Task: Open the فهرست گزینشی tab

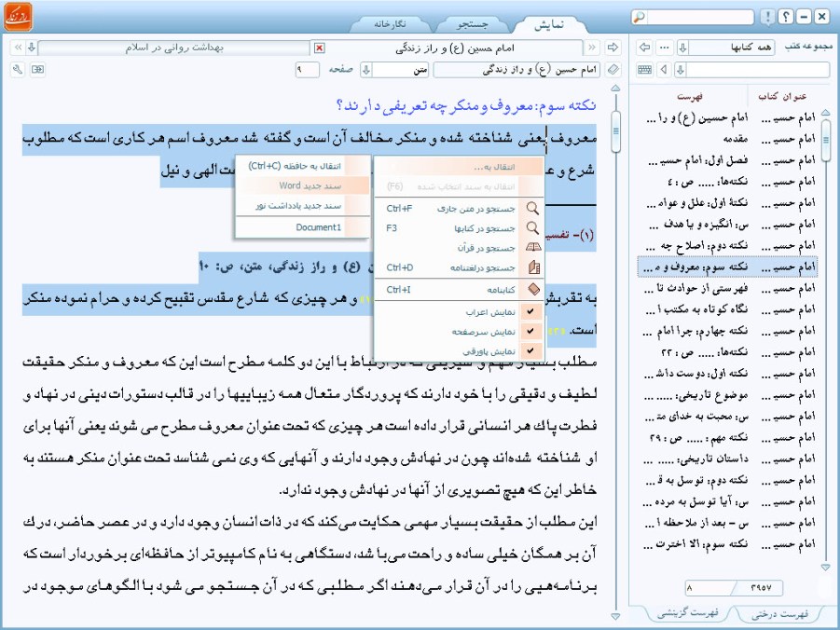Action: (688, 613)
